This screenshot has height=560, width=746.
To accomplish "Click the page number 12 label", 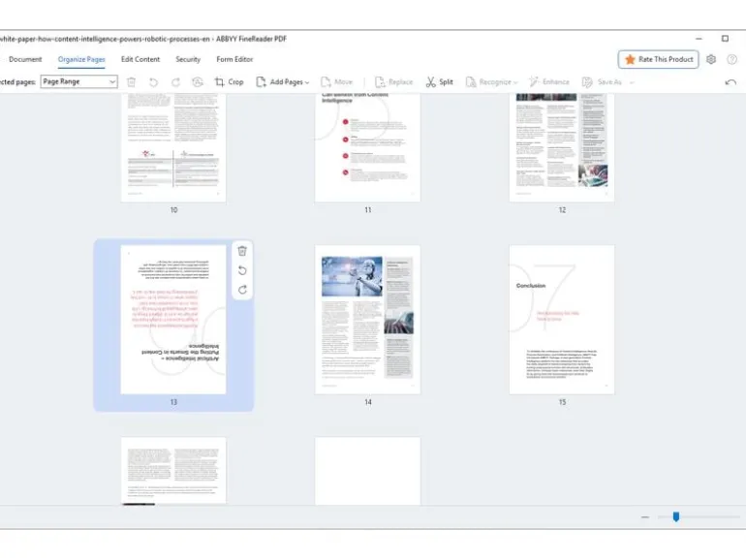I will click(562, 210).
